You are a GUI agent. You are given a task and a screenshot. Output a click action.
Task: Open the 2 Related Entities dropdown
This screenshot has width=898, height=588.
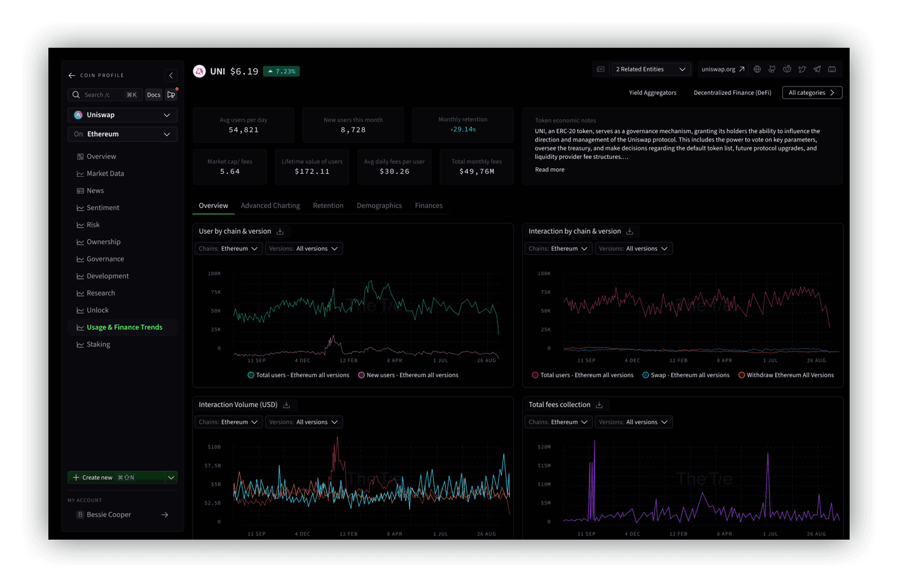651,69
